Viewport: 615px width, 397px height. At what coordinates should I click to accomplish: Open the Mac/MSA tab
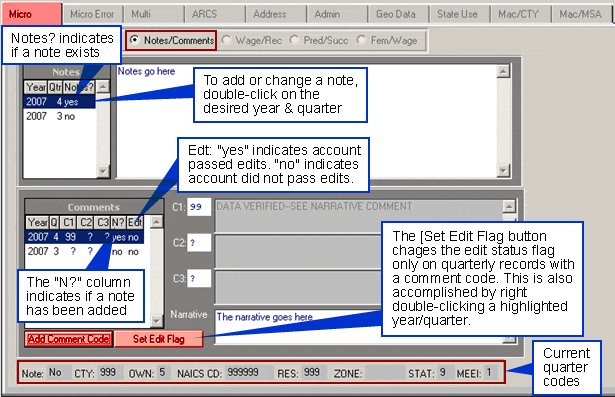click(582, 14)
